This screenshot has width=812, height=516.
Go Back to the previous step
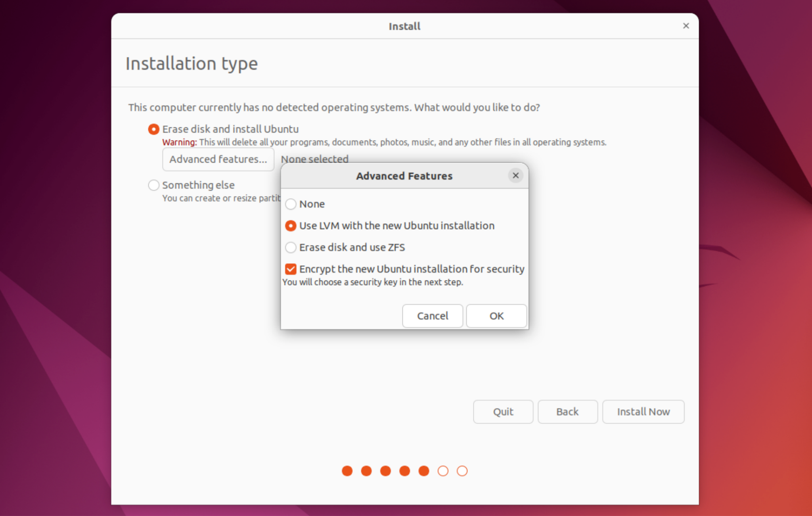(567, 412)
